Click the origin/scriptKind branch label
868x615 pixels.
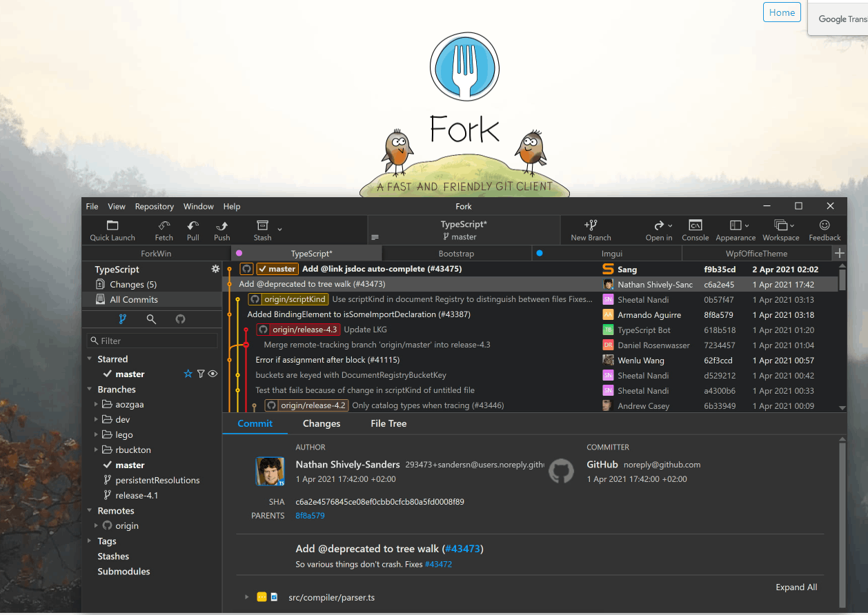pos(288,299)
